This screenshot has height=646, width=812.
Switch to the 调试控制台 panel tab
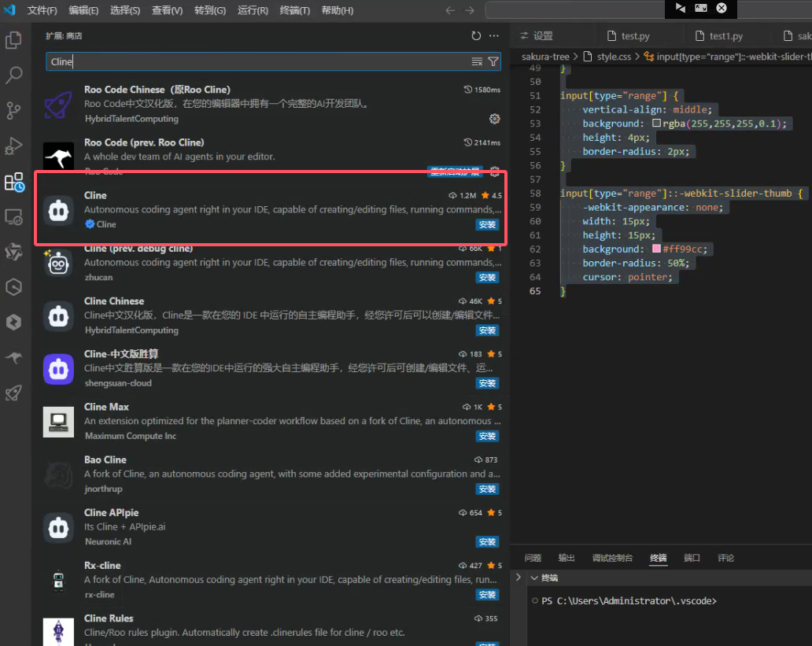coord(612,557)
